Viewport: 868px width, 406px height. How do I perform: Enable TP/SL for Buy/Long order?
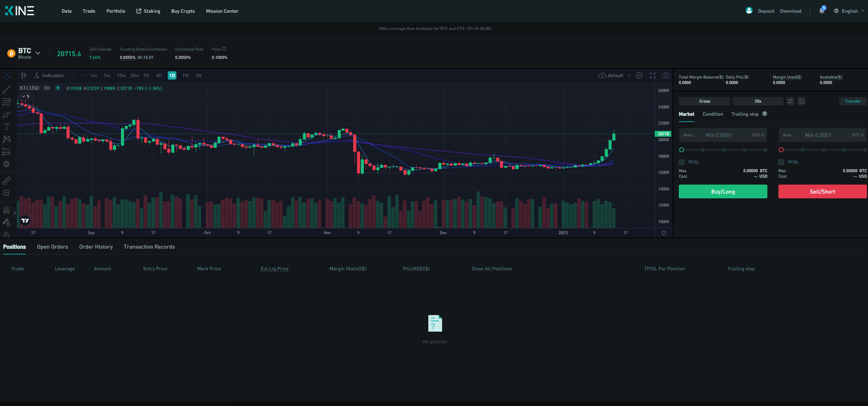point(682,162)
